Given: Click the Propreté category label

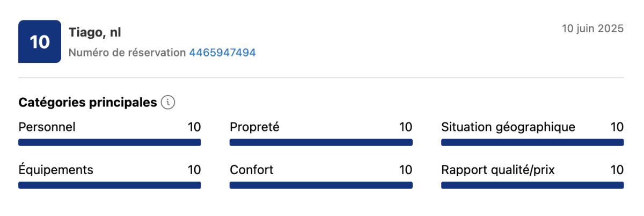Looking at the screenshot, I should [x=254, y=127].
